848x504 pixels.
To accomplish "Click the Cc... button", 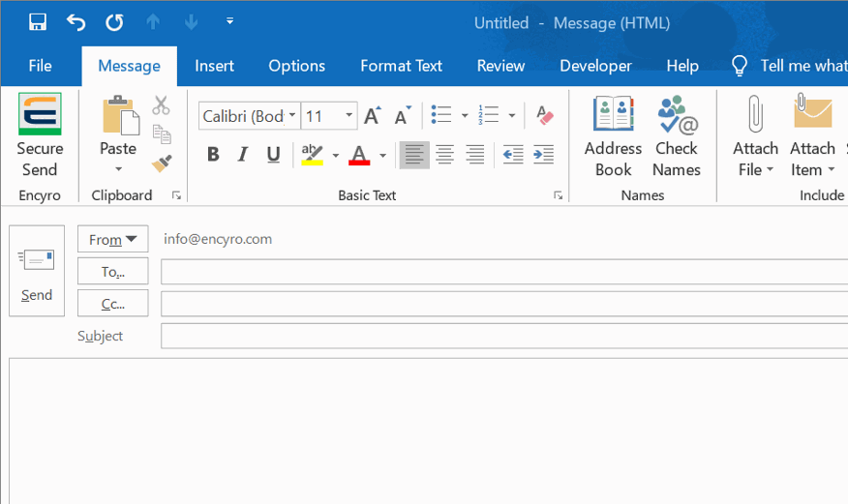I will click(x=113, y=303).
